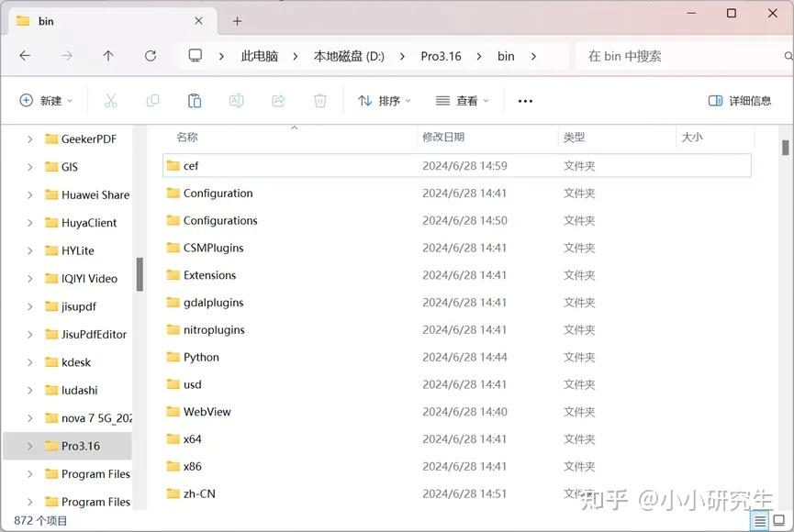Click 本地磁盘 (D:) in the breadcrumb
The width and height of the screenshot is (794, 532).
(349, 56)
